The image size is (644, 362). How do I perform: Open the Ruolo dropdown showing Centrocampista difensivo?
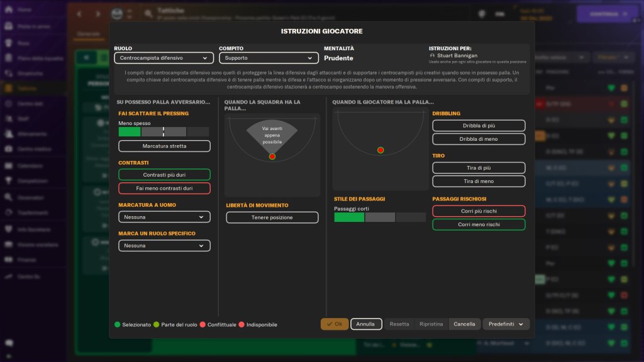164,58
